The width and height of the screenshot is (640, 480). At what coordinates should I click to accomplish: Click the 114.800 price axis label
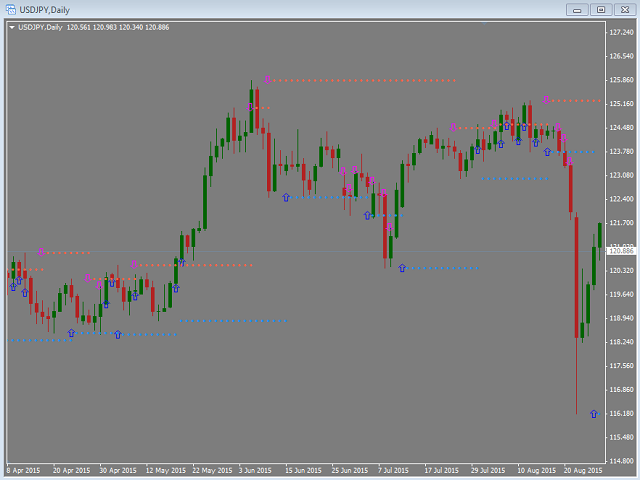click(x=621, y=461)
